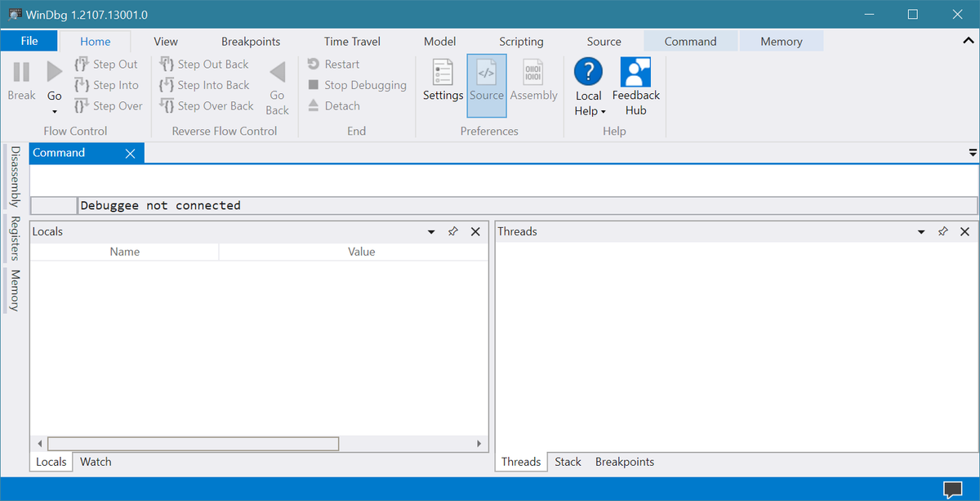
Task: Click Step Into Back
Action: (x=204, y=85)
